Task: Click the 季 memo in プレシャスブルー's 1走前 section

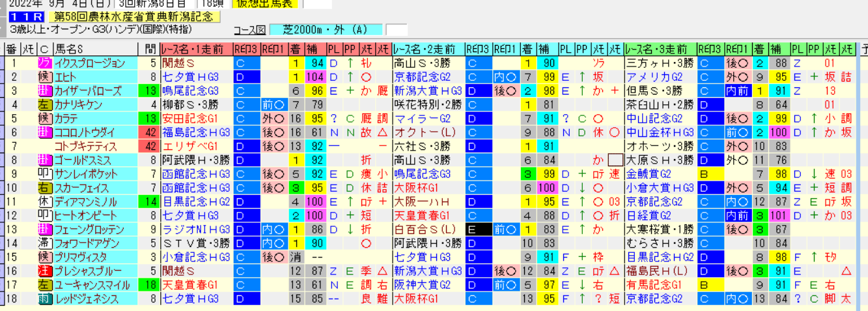Action: click(x=368, y=271)
